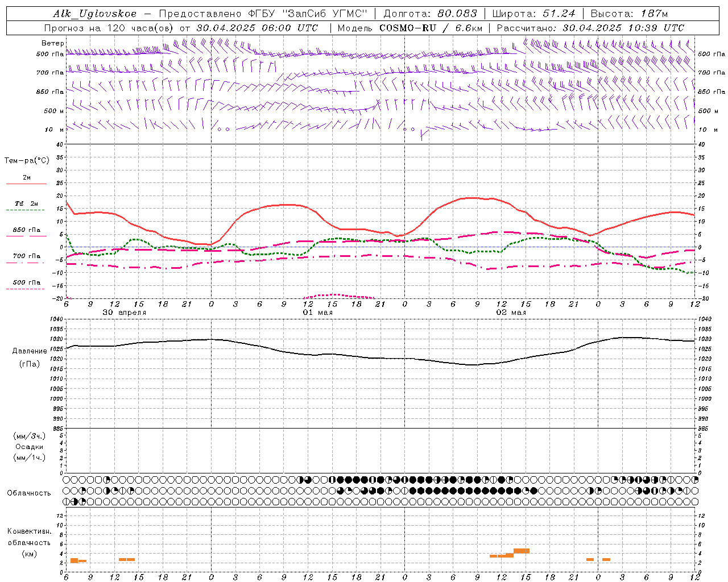728x582 pixels.
Task: Click the "(км)" unit under convective cloudiness
Action: (30, 554)
